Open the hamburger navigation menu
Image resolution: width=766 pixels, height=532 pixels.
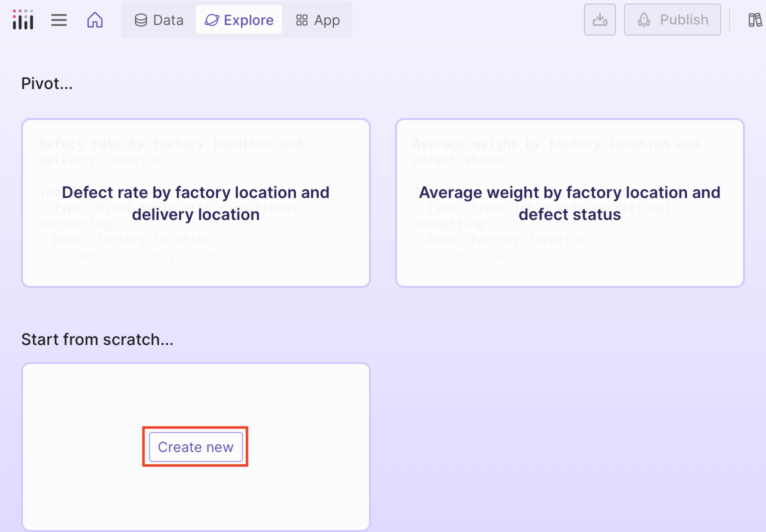[59, 20]
